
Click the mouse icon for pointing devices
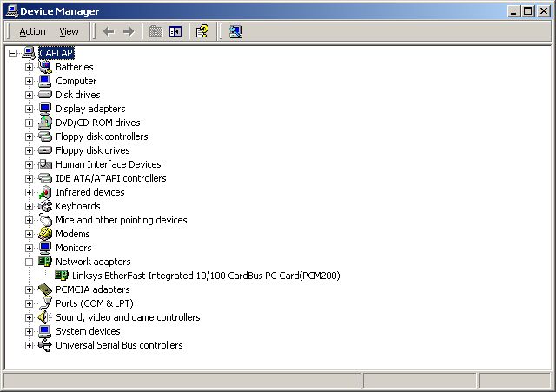[x=45, y=220]
